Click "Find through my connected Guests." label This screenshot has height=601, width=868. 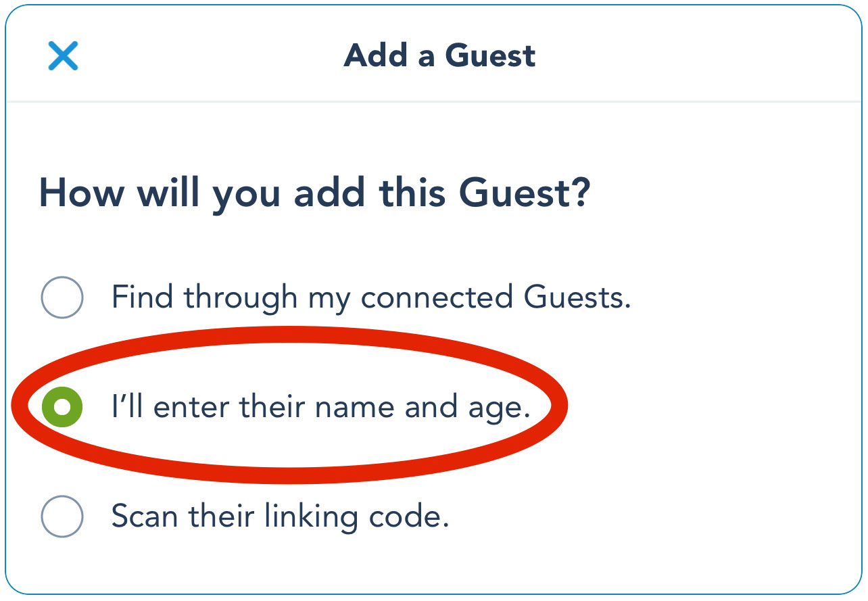pos(370,297)
